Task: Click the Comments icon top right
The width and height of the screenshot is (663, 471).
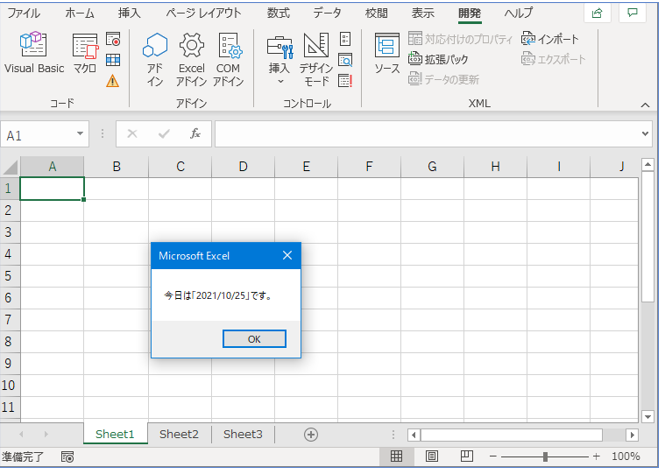Action: coord(633,13)
